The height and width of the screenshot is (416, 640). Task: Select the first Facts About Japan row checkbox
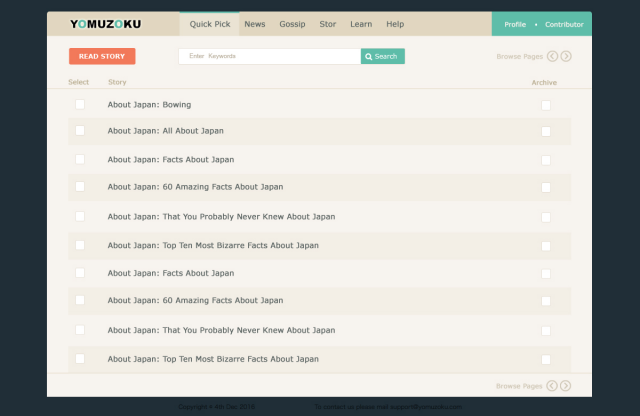[x=80, y=159]
